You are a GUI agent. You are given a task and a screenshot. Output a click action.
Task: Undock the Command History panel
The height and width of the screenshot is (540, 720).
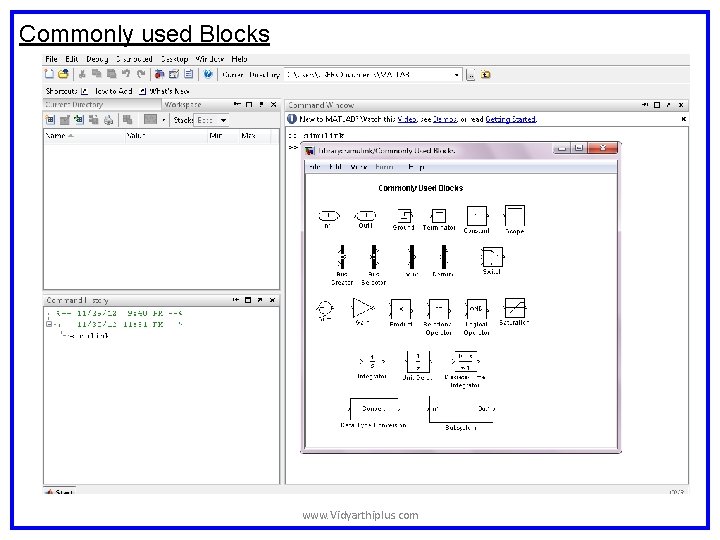click(x=260, y=300)
